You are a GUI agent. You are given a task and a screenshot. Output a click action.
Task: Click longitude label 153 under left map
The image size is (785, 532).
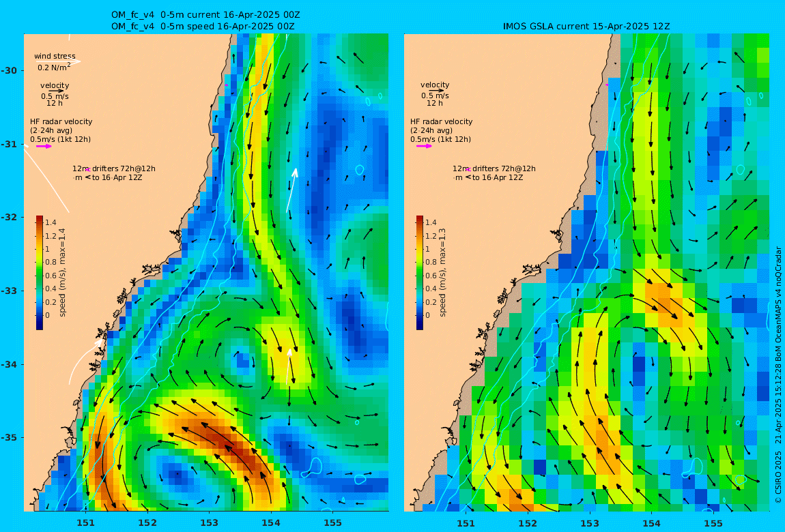click(x=210, y=523)
